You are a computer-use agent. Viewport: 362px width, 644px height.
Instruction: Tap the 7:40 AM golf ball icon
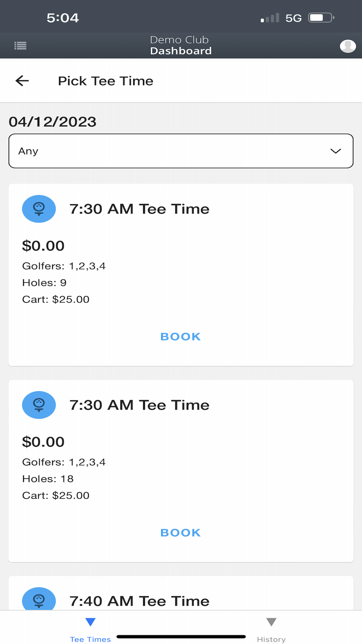point(39,599)
